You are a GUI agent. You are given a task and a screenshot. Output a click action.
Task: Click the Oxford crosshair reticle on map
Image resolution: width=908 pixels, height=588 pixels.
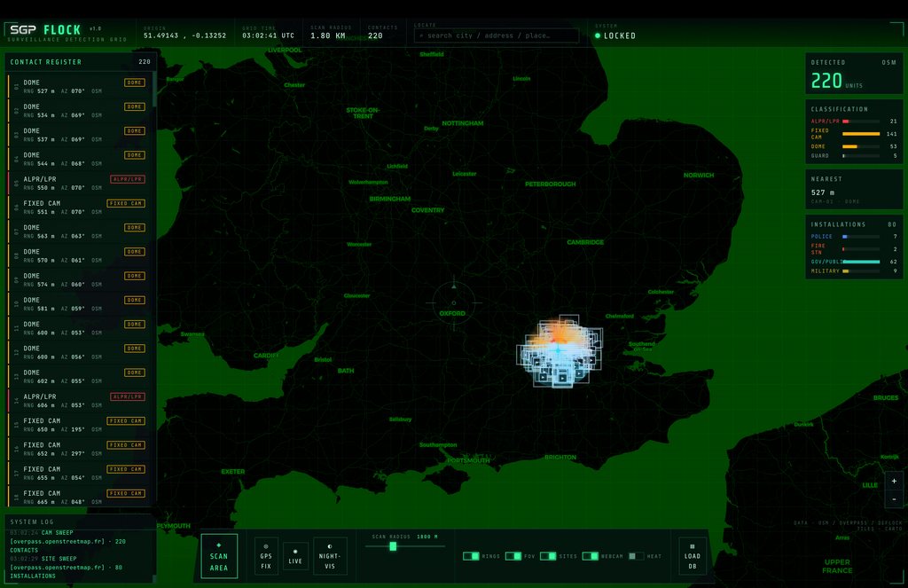(x=454, y=302)
